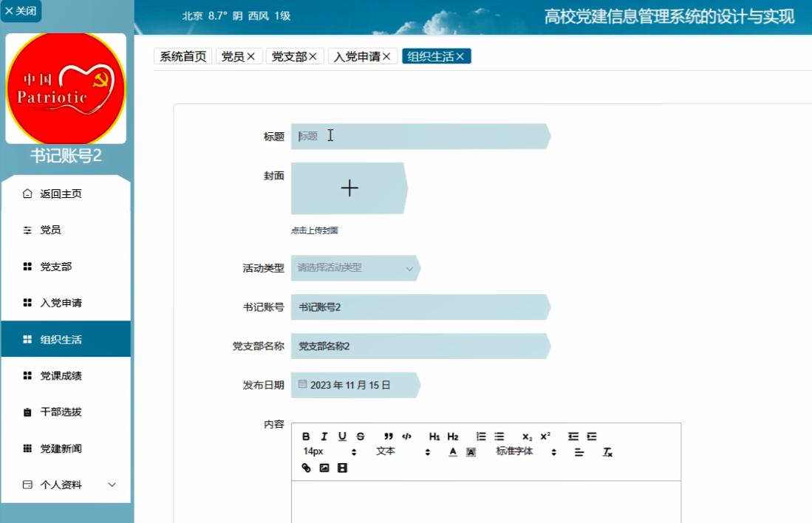Open the 发布日期 date picker
Viewport: 812px width, 523px height.
355,386
